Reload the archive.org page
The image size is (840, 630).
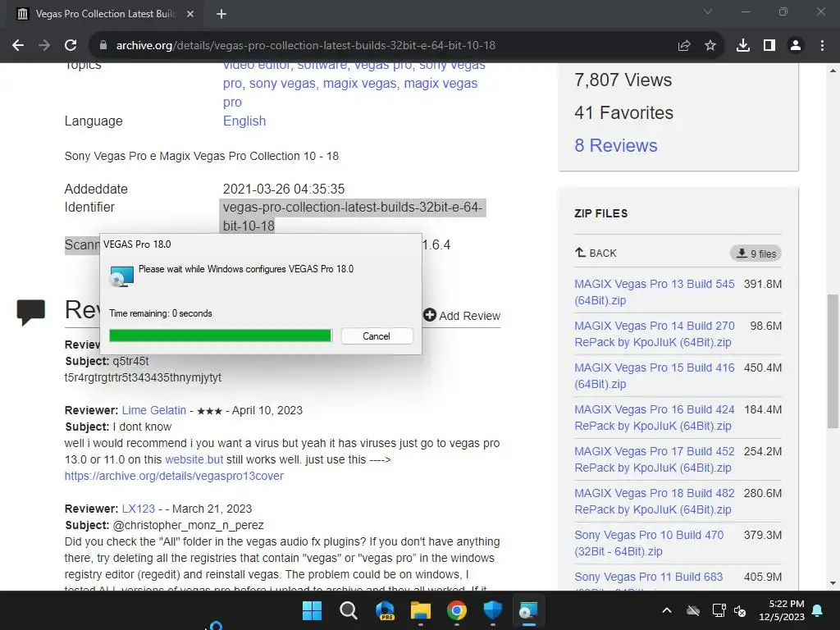pos(71,46)
